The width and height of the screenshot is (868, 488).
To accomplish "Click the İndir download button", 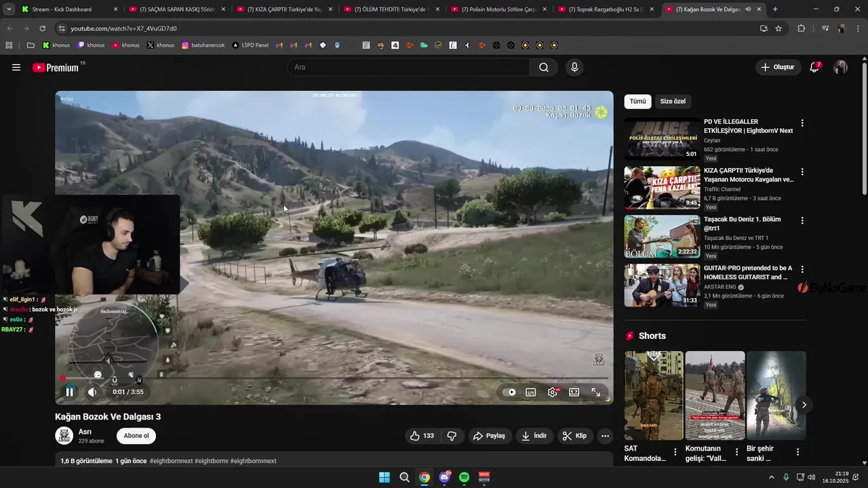I will (x=534, y=436).
